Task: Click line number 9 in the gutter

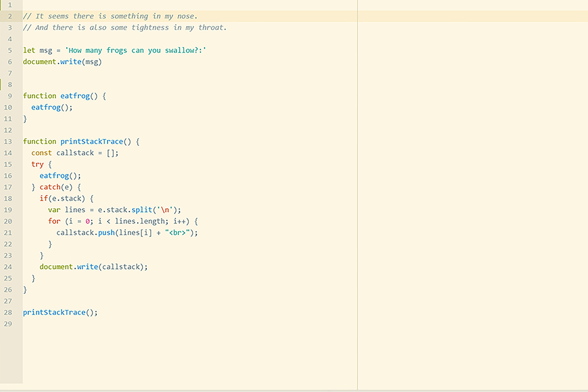Action: click(x=10, y=96)
